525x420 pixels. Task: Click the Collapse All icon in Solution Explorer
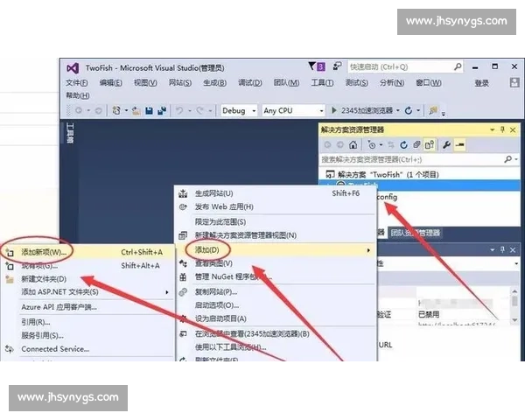click(x=416, y=144)
